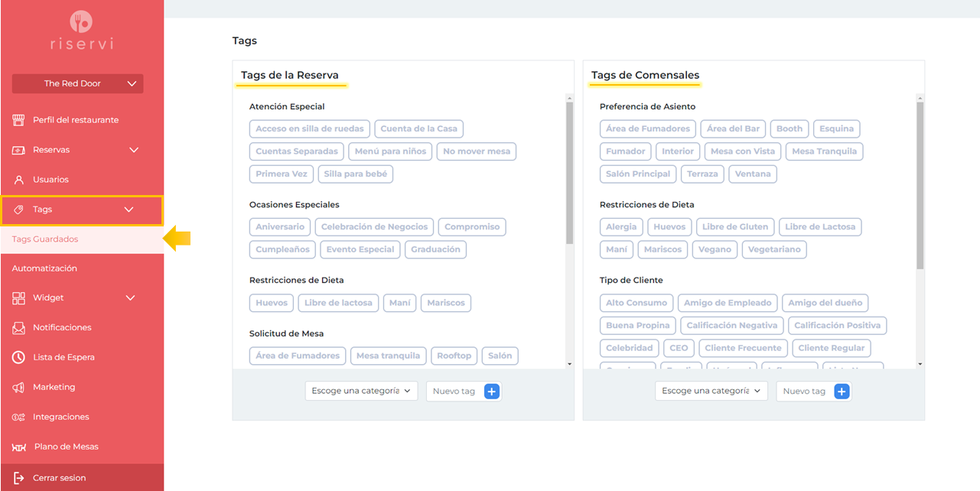Select tag Cuentas Separadas
This screenshot has width=980, height=491.
297,151
